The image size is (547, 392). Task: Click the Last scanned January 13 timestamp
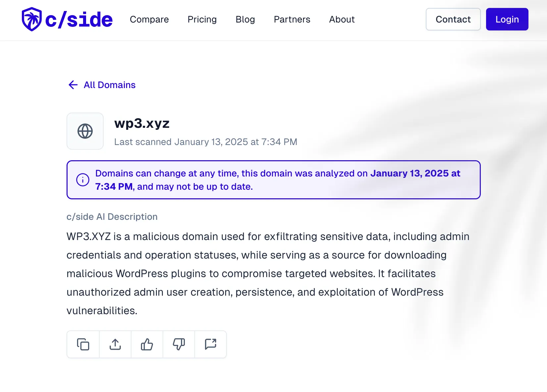tap(206, 142)
